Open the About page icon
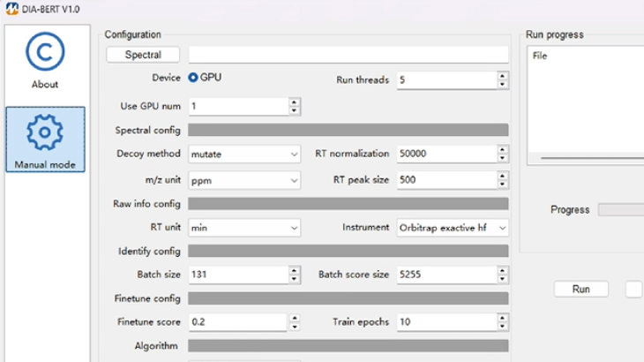The width and height of the screenshot is (644, 362). (x=44, y=53)
